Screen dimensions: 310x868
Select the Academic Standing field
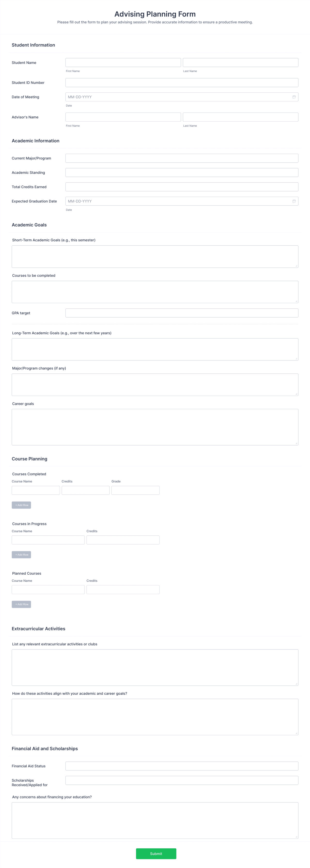[x=182, y=172]
